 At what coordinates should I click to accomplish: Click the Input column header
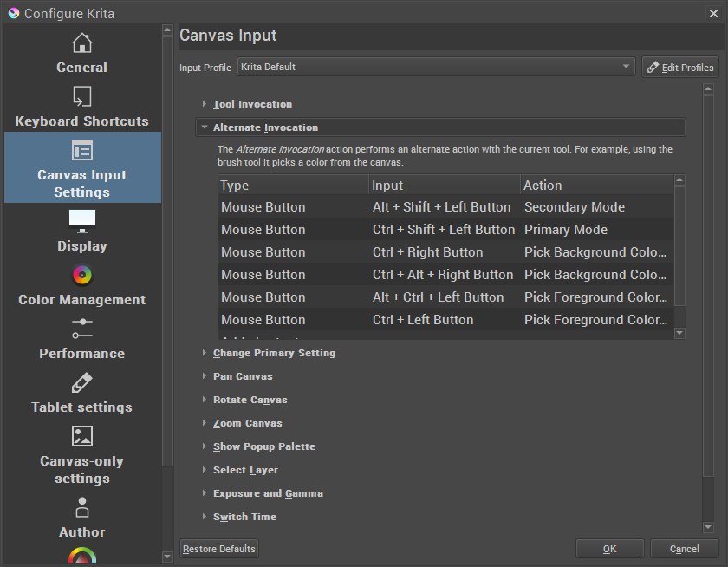tap(445, 186)
